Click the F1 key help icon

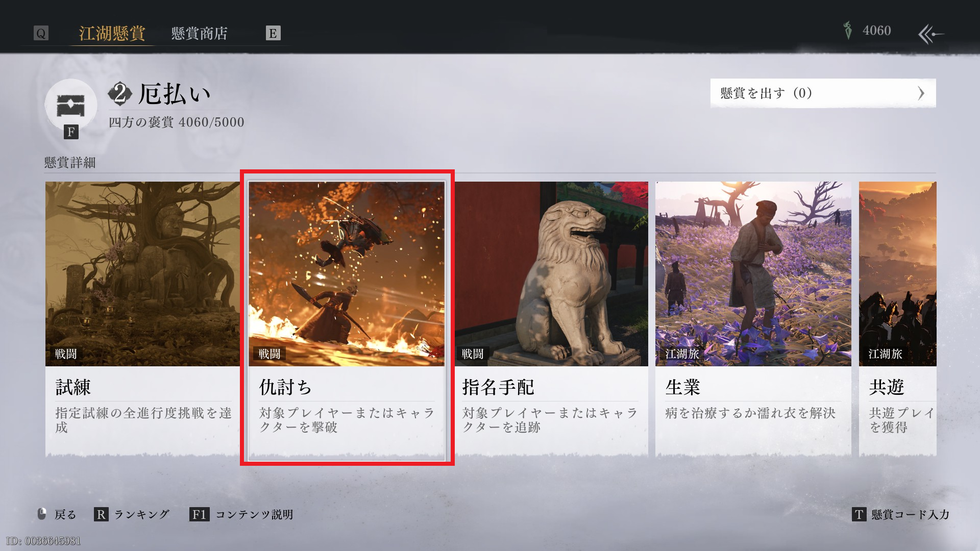[199, 514]
